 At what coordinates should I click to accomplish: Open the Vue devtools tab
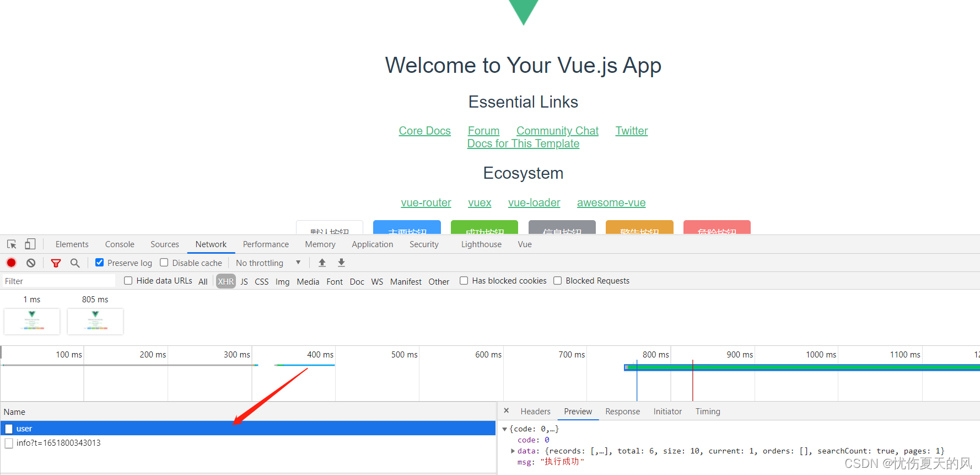(x=525, y=244)
